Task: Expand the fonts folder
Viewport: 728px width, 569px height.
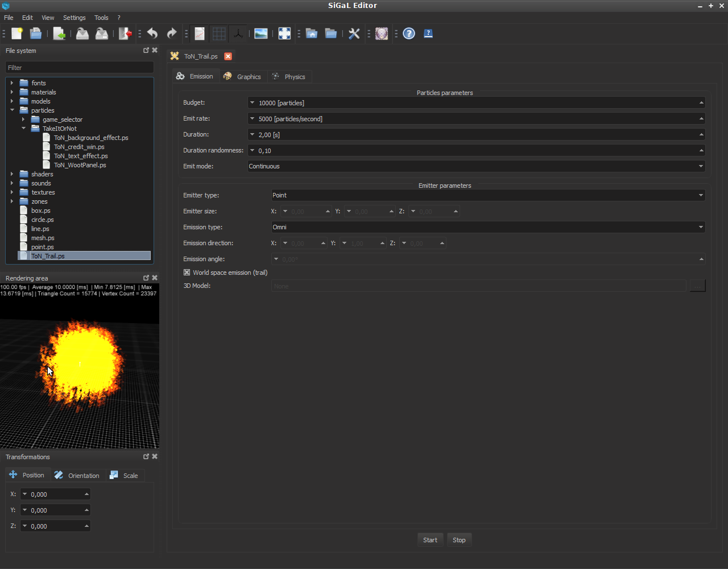Action: tap(11, 83)
